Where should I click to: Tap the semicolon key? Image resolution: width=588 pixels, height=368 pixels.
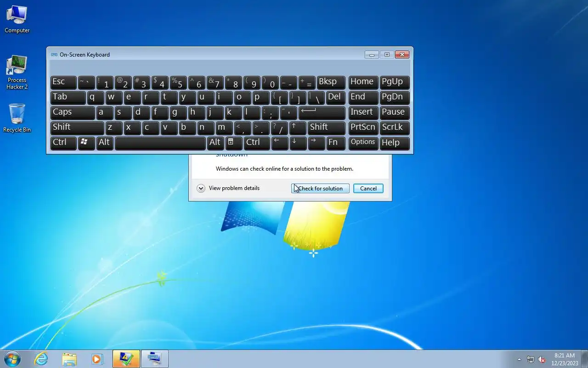pos(270,113)
